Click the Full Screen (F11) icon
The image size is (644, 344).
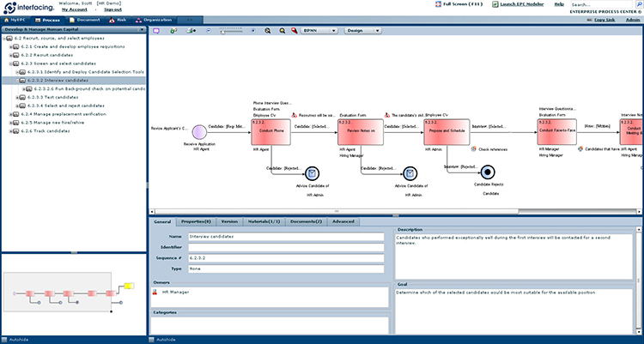[x=438, y=4]
